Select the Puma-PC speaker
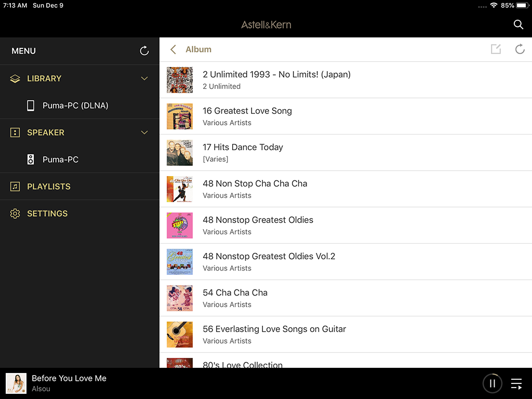Viewport: 532px width, 399px height. (x=79, y=159)
